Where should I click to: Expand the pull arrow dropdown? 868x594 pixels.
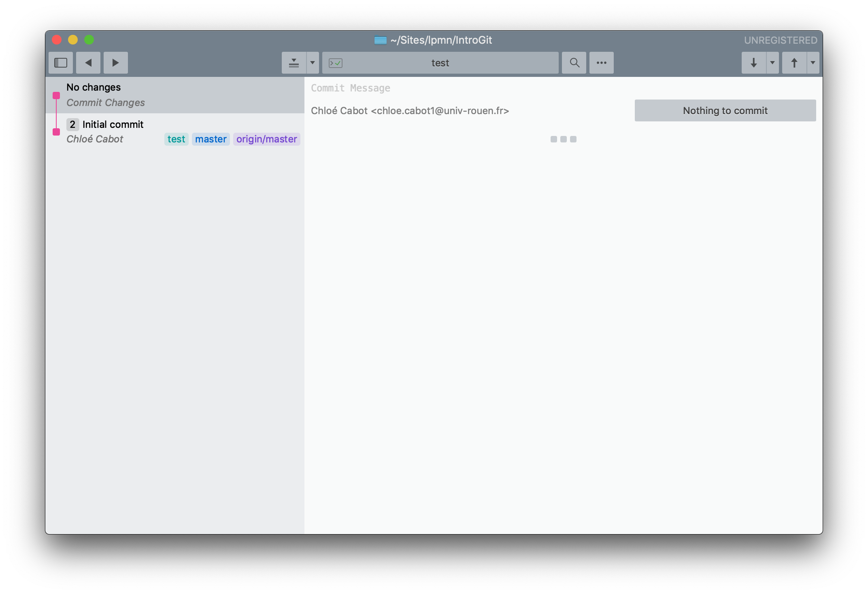(772, 63)
